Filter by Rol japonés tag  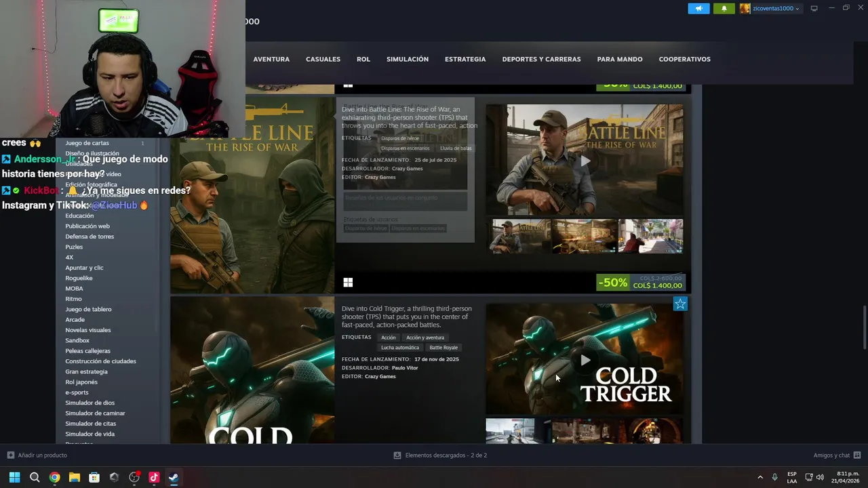[x=81, y=382]
